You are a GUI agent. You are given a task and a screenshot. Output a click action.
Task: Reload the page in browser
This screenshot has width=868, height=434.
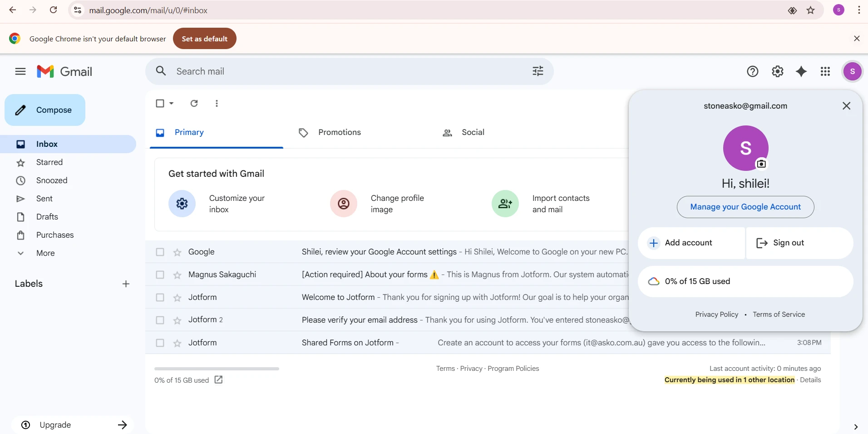(x=53, y=10)
